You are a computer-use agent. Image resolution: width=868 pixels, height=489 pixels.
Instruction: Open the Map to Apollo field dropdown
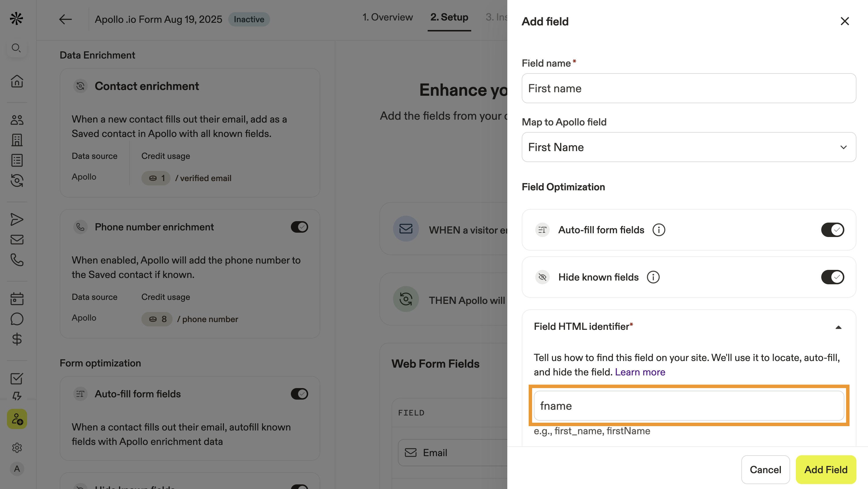pos(689,147)
